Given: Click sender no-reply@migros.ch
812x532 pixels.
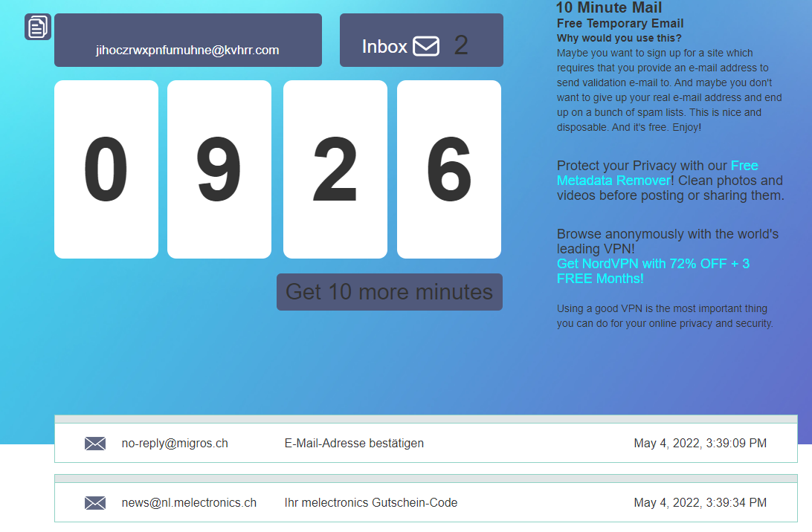Looking at the screenshot, I should (x=175, y=444).
